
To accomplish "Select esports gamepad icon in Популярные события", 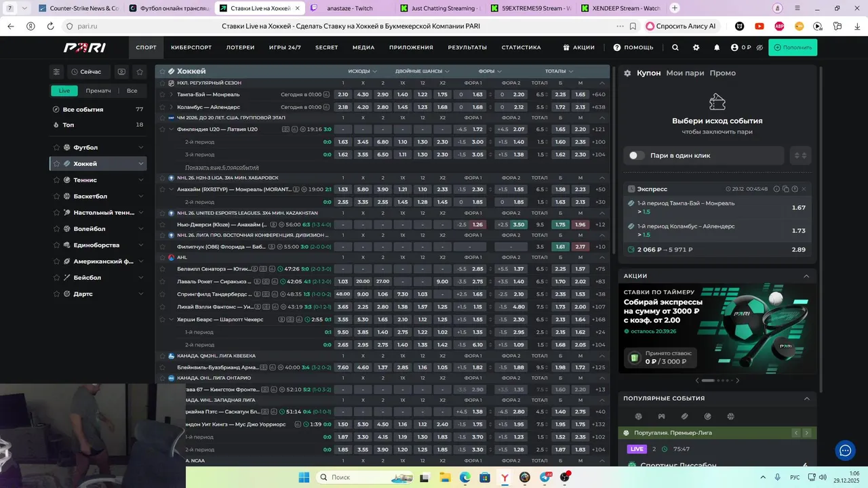I will (661, 416).
